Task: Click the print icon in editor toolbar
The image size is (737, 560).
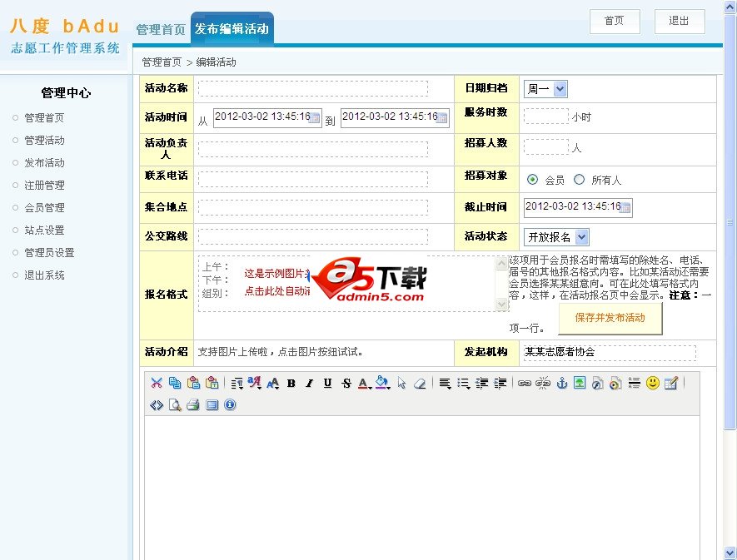Action: (192, 405)
